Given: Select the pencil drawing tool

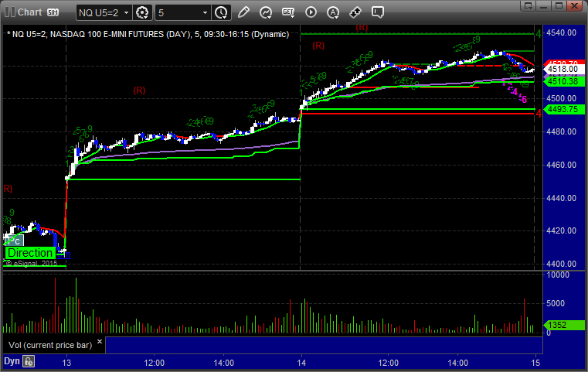Looking at the screenshot, I should (243, 12).
